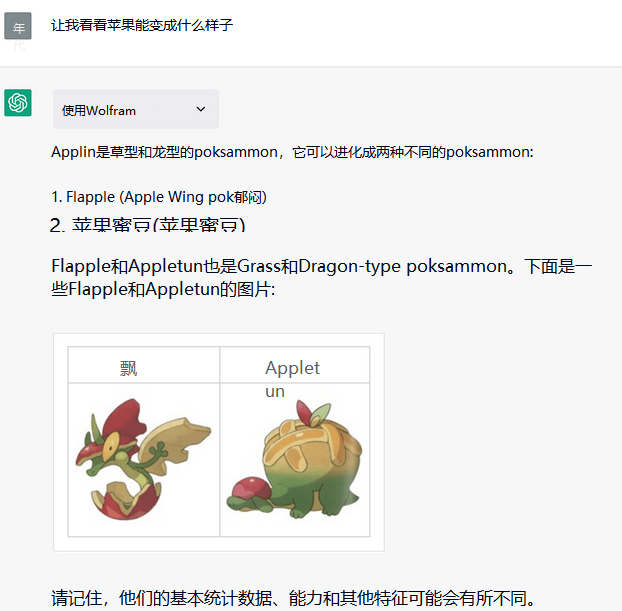Open the Flapple pokemon image
The image size is (622, 611).
point(143,459)
